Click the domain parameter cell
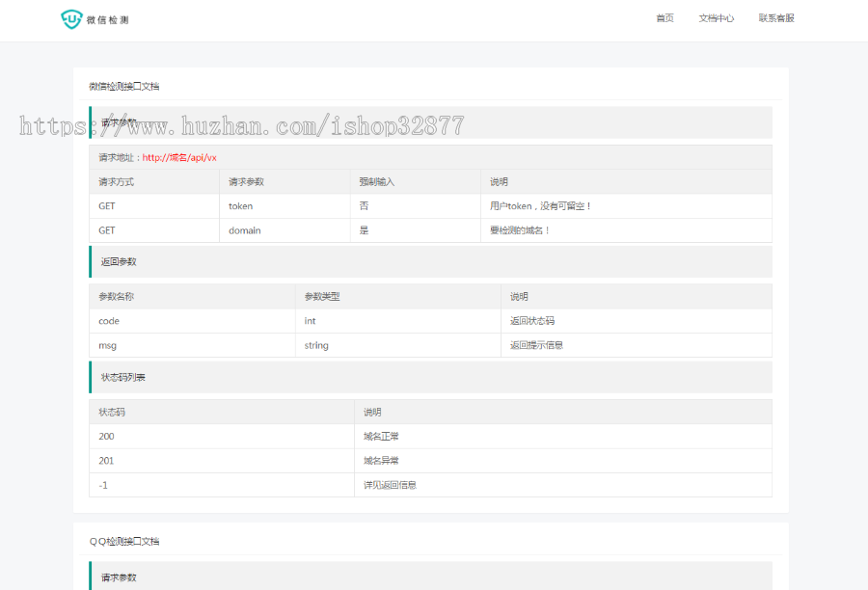Image resolution: width=868 pixels, height=590 pixels. pos(285,230)
